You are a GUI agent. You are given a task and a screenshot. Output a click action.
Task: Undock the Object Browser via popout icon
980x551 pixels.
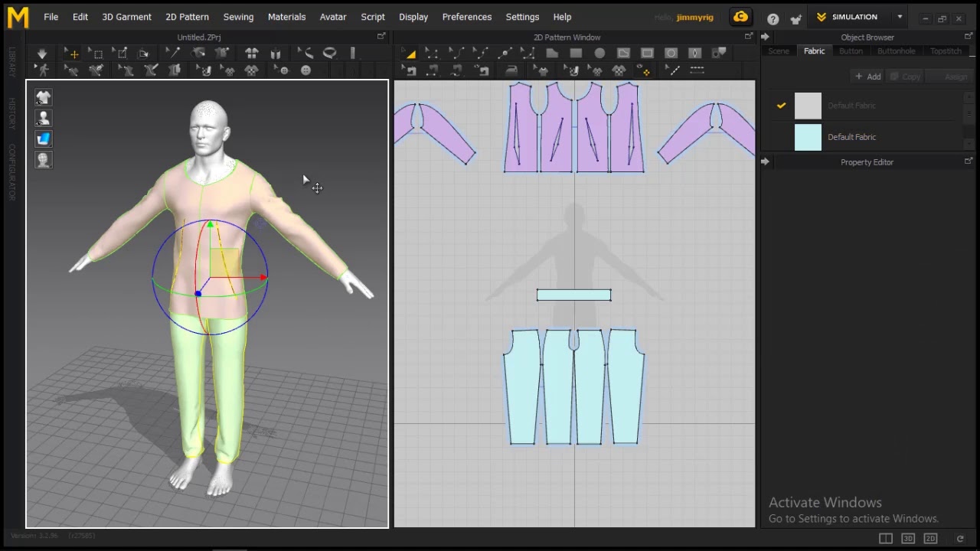[x=969, y=36]
